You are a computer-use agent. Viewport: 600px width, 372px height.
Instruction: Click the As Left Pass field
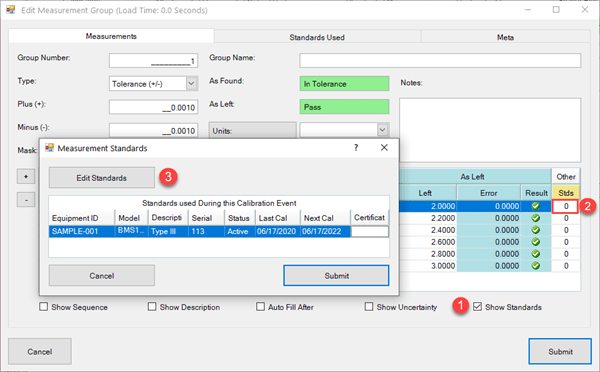344,107
